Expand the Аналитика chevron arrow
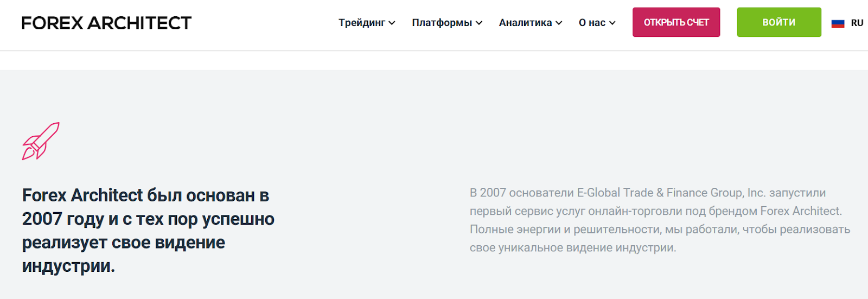 559,23
